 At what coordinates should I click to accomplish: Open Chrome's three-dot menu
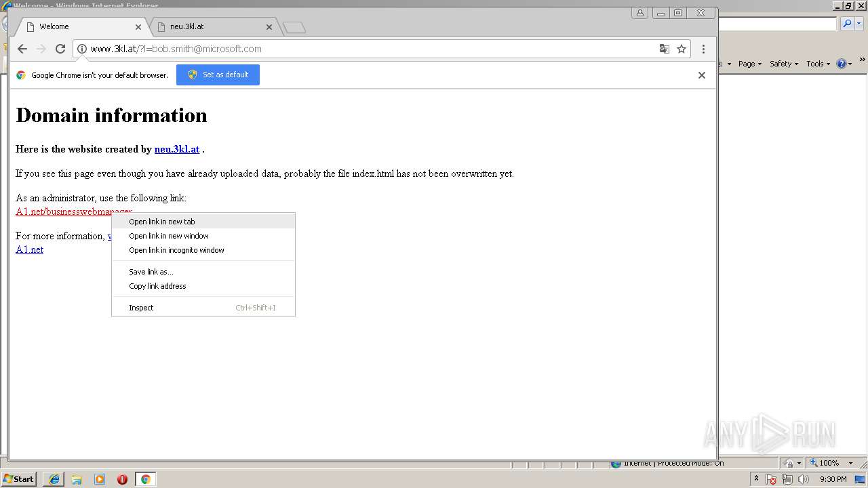click(703, 49)
